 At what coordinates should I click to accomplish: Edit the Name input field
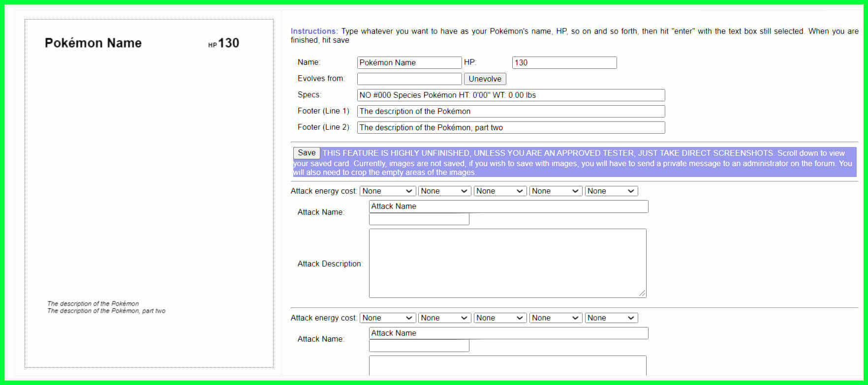(409, 62)
